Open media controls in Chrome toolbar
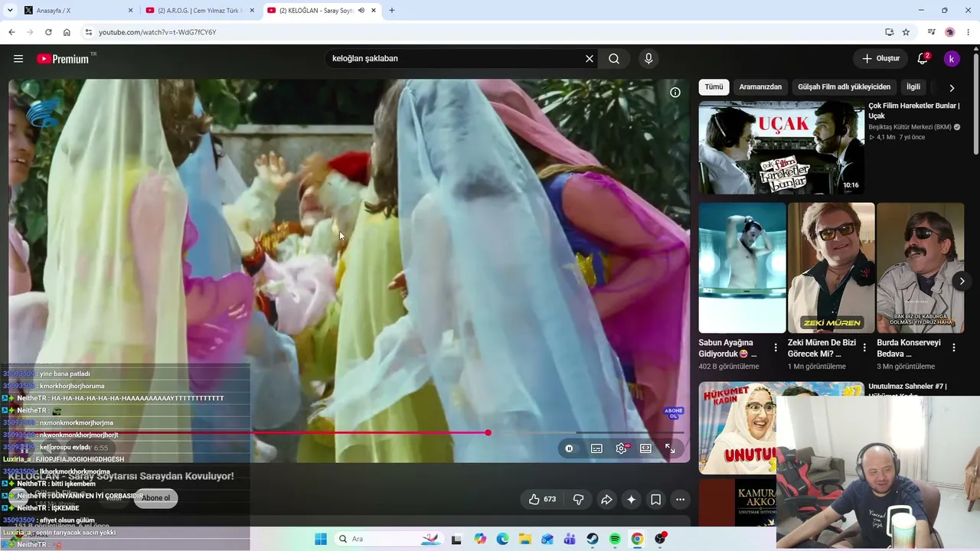The height and width of the screenshot is (551, 980). [931, 32]
